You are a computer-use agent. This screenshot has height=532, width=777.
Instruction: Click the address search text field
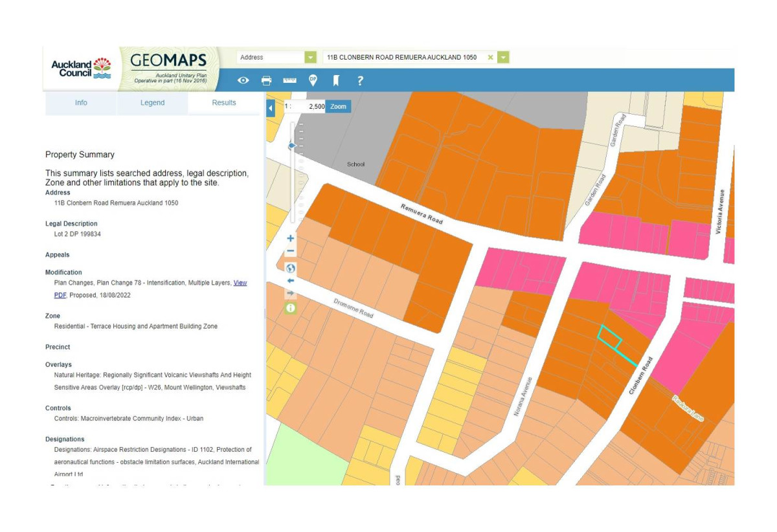[405, 58]
